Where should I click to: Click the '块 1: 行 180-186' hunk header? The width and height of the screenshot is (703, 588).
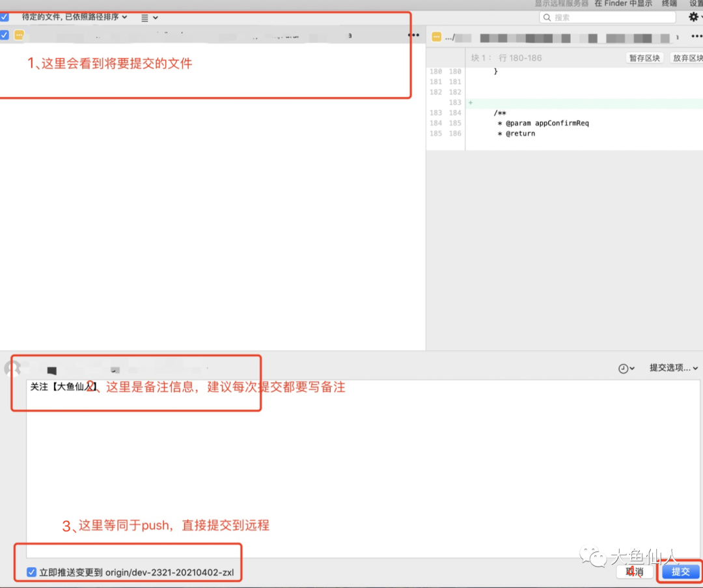(506, 58)
